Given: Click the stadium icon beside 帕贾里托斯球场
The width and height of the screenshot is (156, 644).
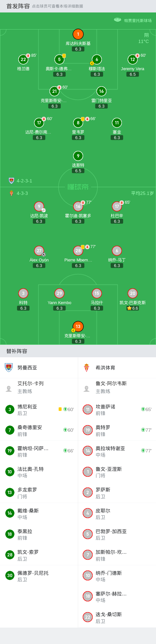Looking at the screenshot, I should (x=118, y=20).
